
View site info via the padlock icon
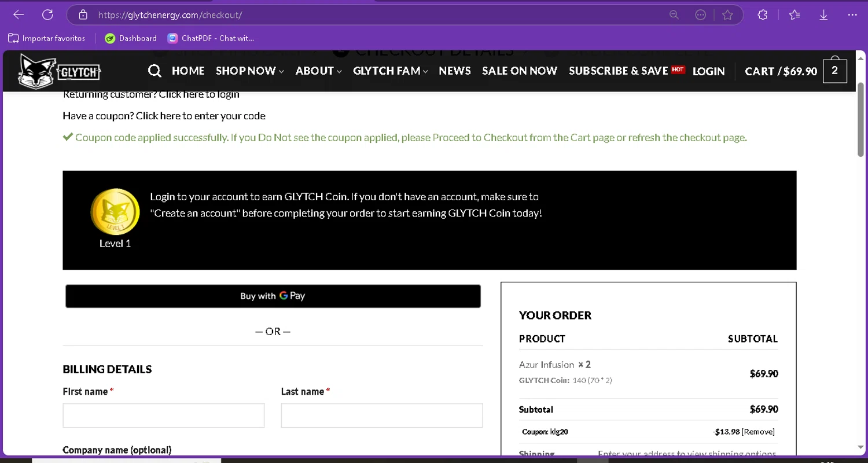(83, 15)
